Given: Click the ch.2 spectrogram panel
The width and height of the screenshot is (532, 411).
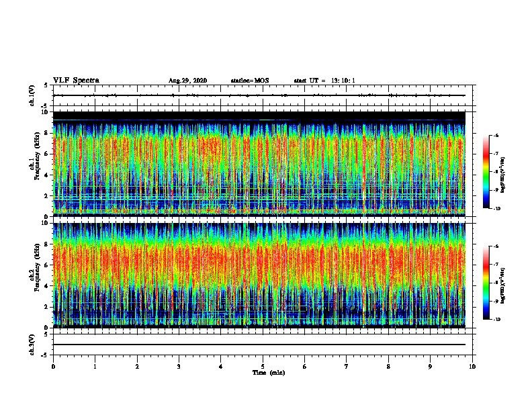Looking at the screenshot, I should [259, 275].
